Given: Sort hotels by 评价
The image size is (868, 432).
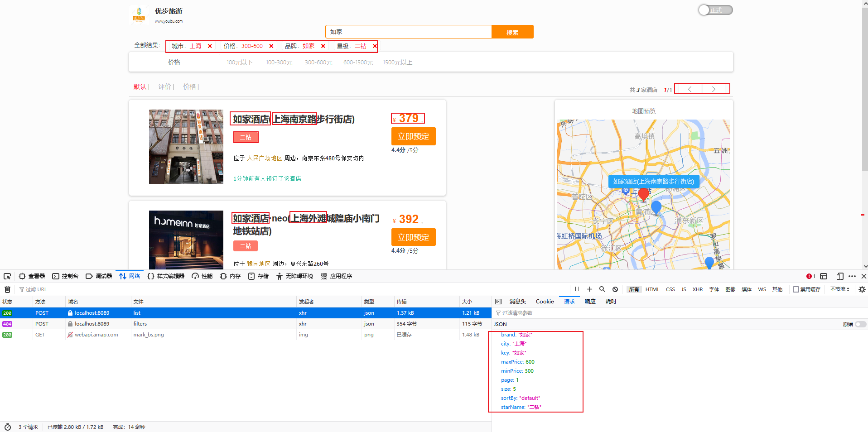Looking at the screenshot, I should coord(164,86).
